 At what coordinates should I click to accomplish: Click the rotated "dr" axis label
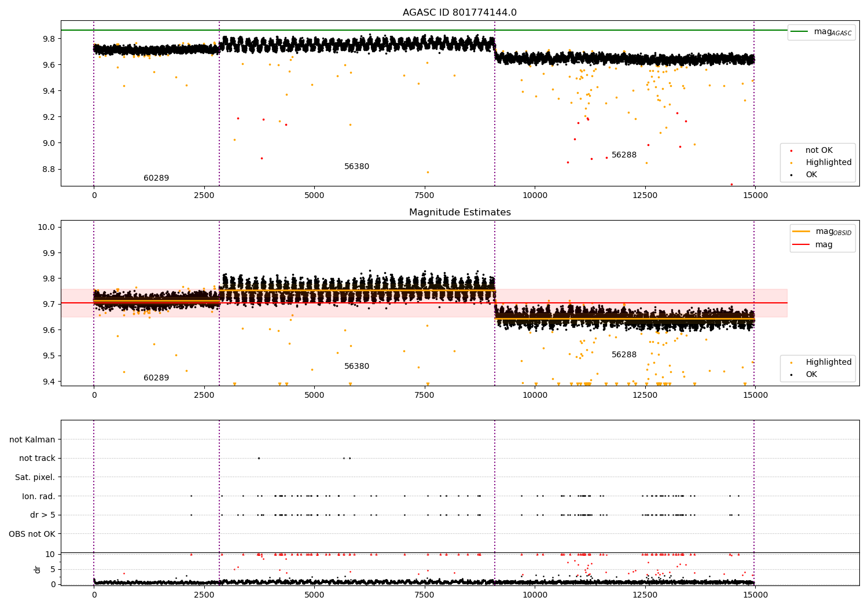click(38, 569)
